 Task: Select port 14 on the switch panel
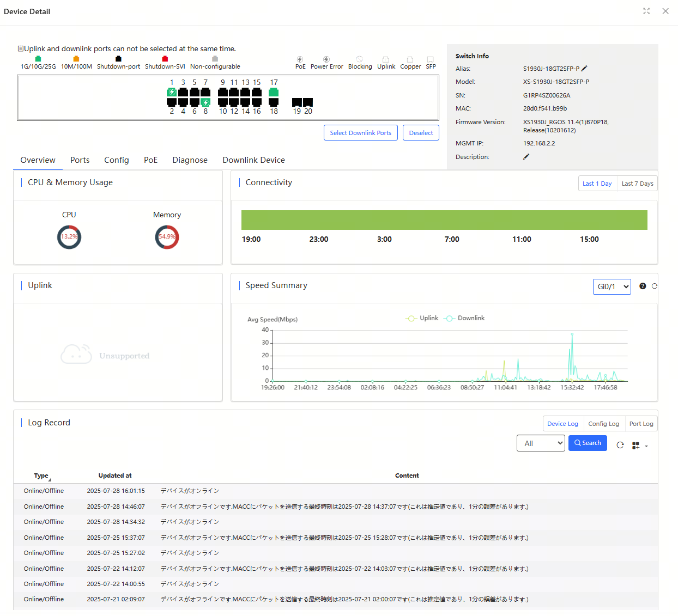245,102
